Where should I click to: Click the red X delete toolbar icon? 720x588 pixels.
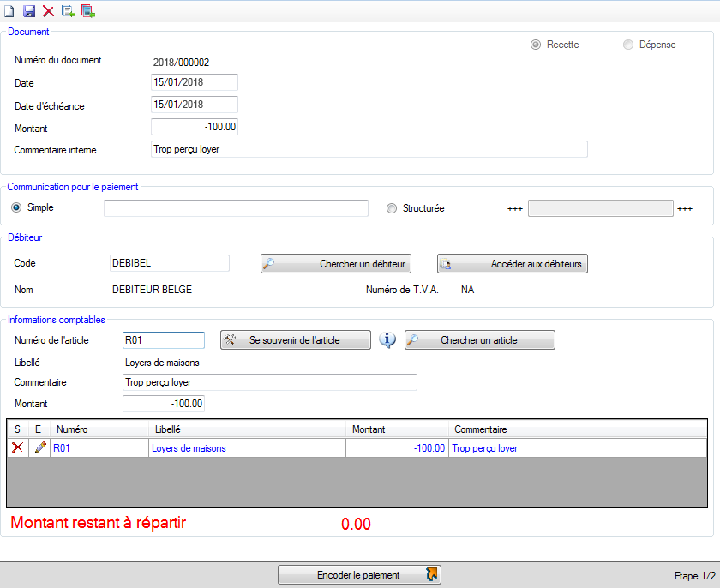pos(48,11)
